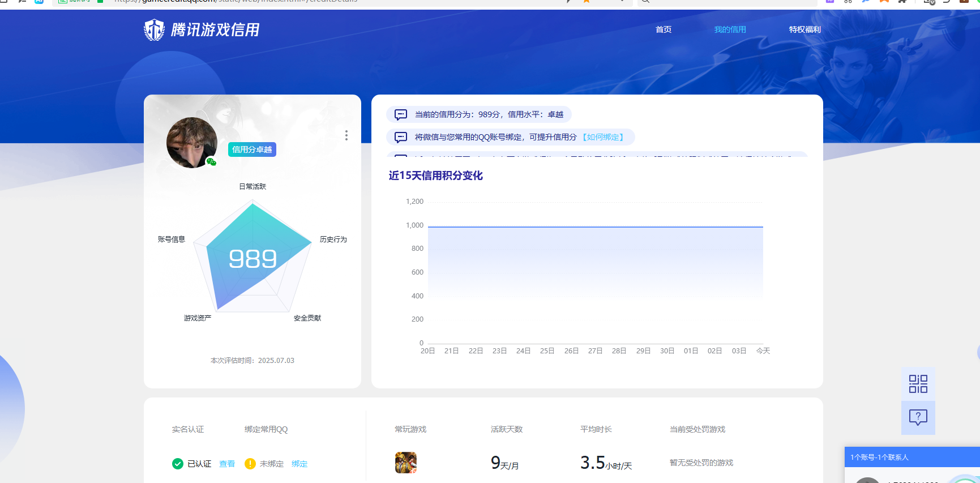Open the 特权福利 nav tab
980x483 pixels.
(x=804, y=29)
